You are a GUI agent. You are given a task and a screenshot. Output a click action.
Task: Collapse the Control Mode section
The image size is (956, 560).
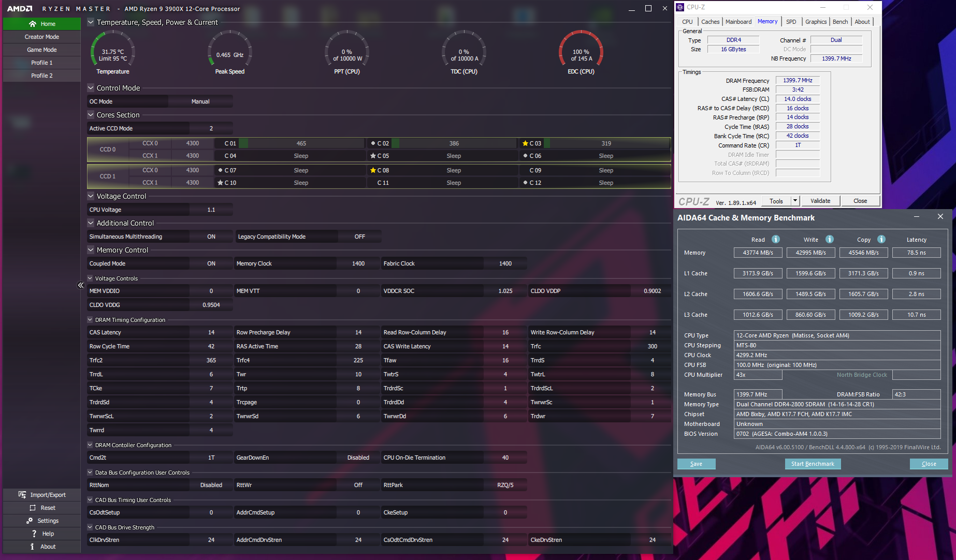coord(91,88)
